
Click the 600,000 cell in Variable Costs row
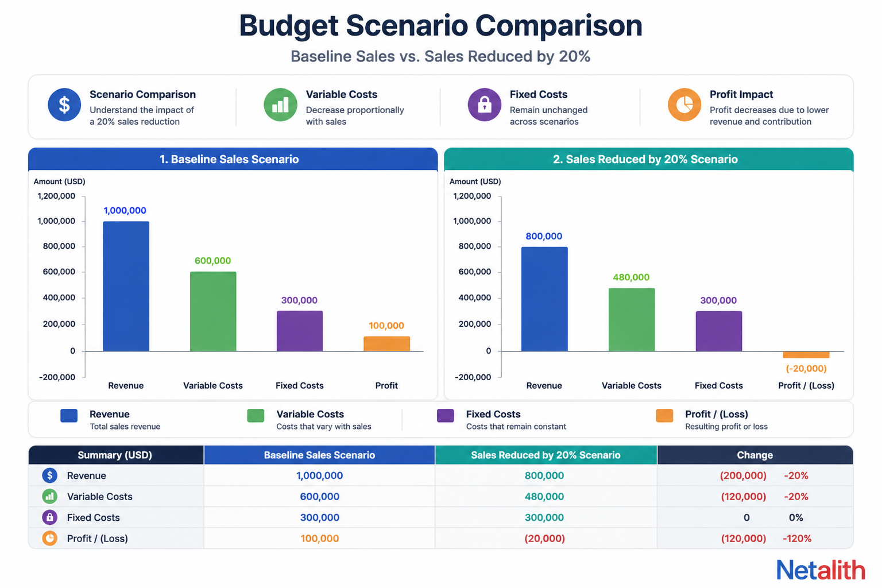point(319,496)
